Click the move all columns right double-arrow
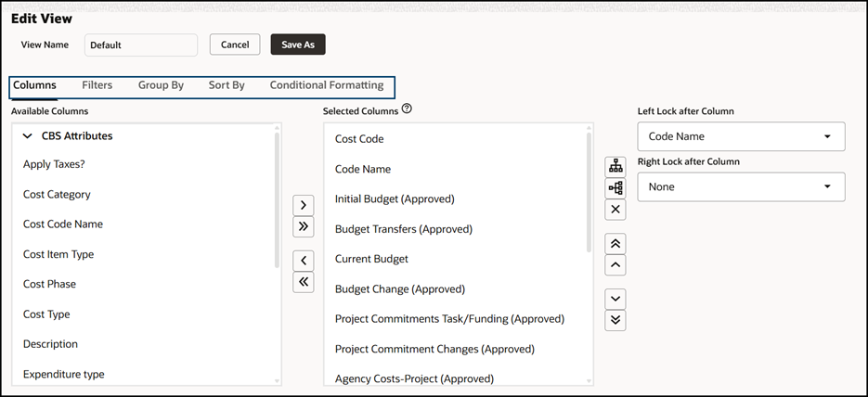The image size is (868, 397). coord(304,226)
